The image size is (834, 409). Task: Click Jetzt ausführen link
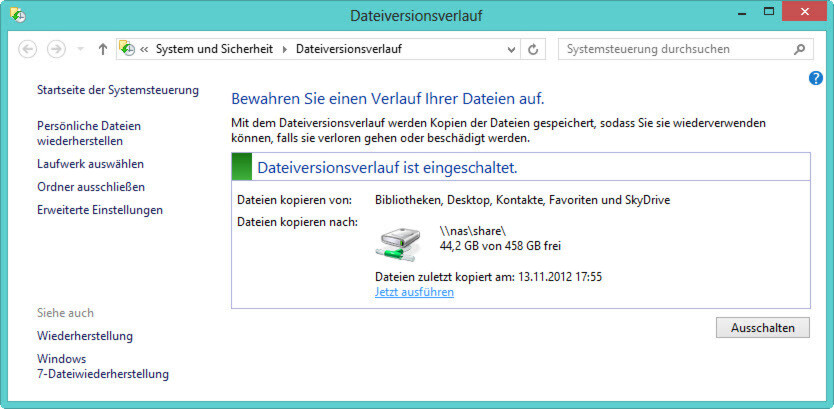click(414, 292)
